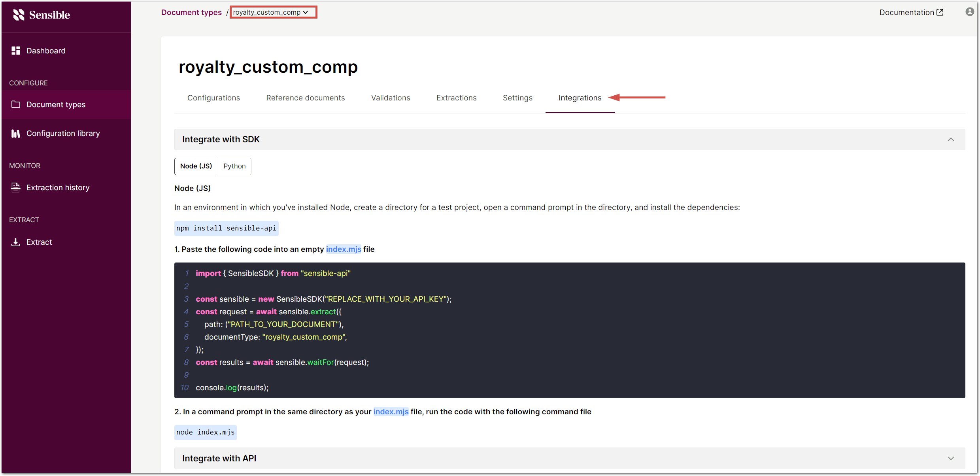The width and height of the screenshot is (980, 476).
Task: Click the Extract download icon
Action: (x=16, y=242)
